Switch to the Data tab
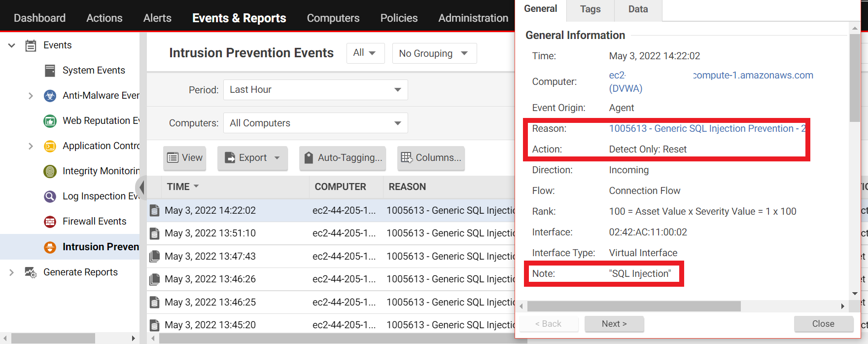The width and height of the screenshot is (868, 344). 638,9
